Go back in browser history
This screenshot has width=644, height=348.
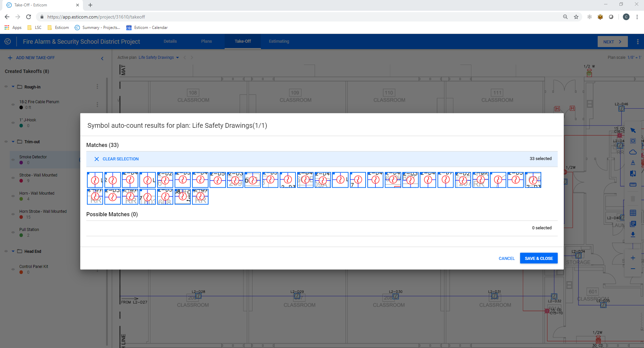pos(7,17)
